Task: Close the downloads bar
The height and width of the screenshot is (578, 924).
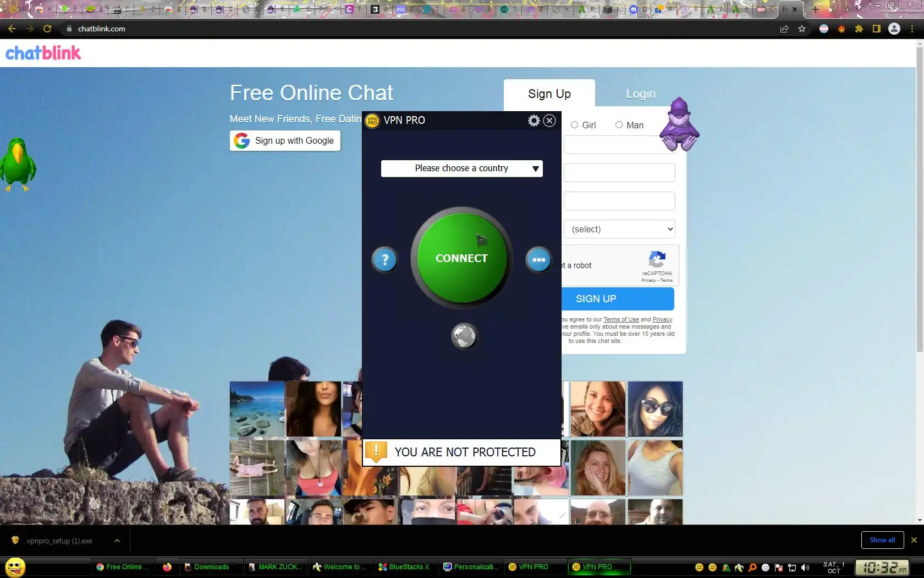Action: point(914,540)
